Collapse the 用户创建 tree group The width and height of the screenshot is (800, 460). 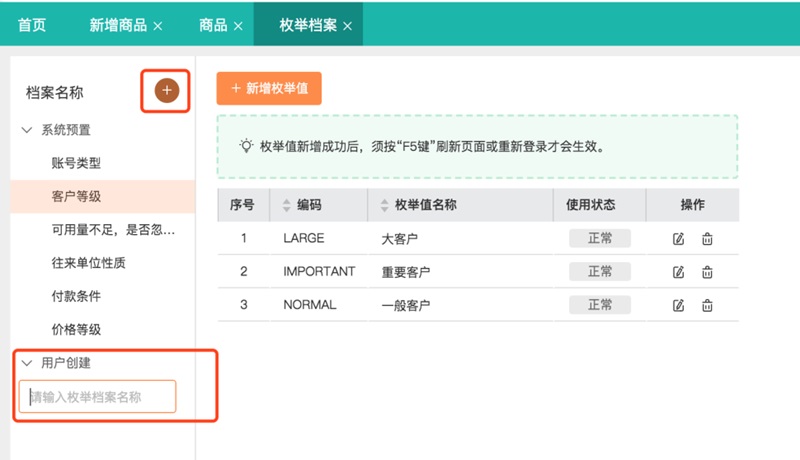(x=27, y=363)
